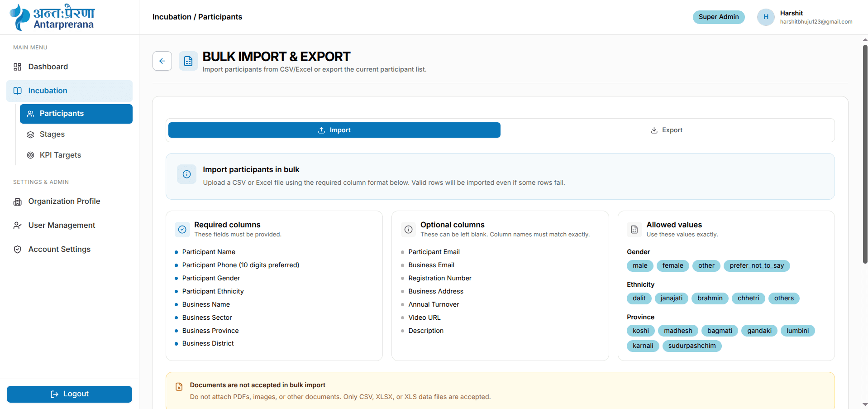Click the KPI Targets target icon
Image resolution: width=868 pixels, height=409 pixels.
31,155
